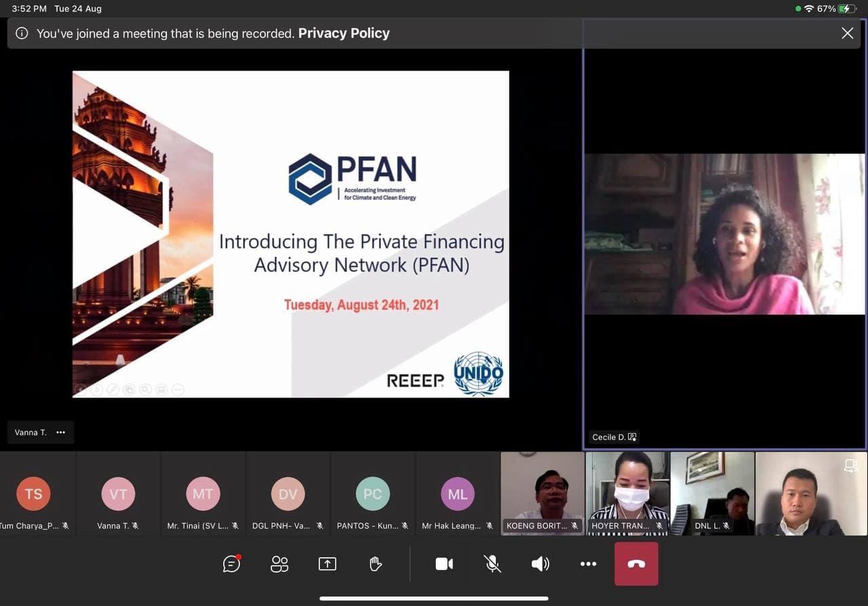This screenshot has width=868, height=606.
Task: Click the Cecile D. name label
Action: pyautogui.click(x=608, y=437)
